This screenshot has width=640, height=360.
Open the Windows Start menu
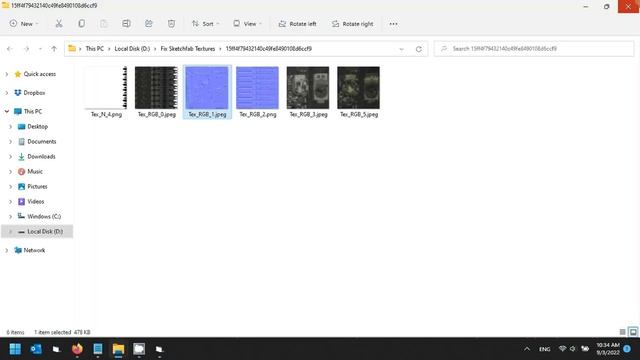15,349
